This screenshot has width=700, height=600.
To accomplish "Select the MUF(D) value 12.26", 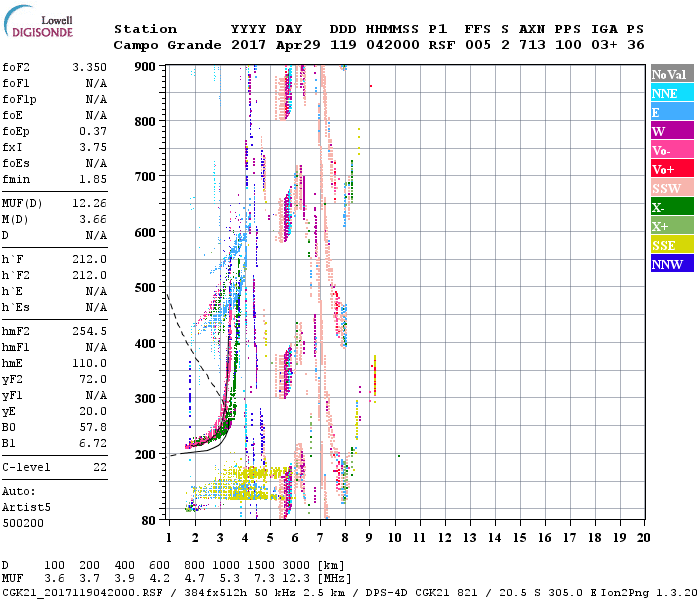I will (x=89, y=204).
